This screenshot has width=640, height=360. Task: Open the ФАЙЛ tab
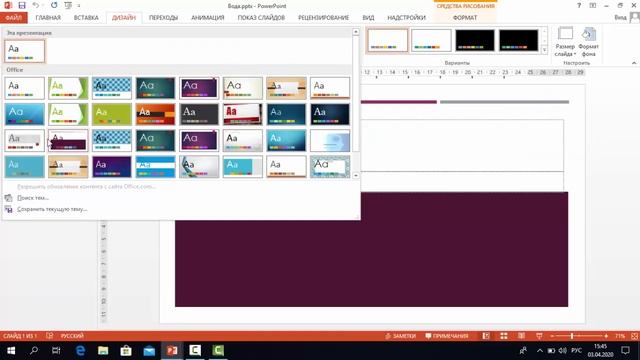(13, 18)
